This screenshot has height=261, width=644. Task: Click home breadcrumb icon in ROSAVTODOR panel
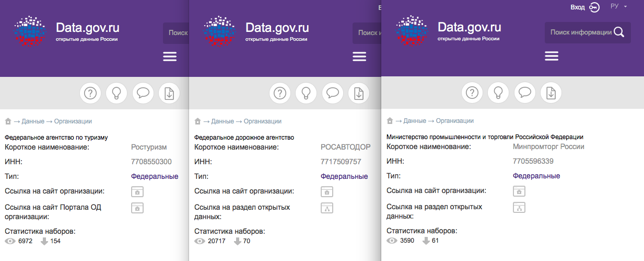tap(197, 121)
